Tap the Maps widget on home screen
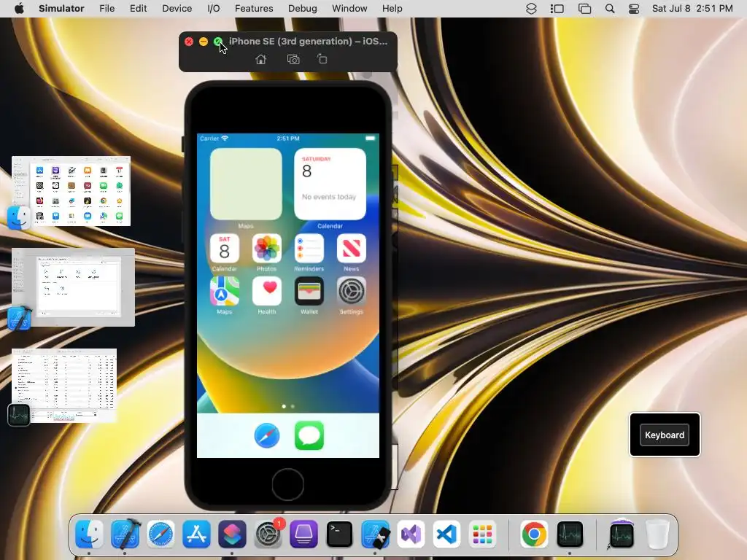 (x=246, y=184)
